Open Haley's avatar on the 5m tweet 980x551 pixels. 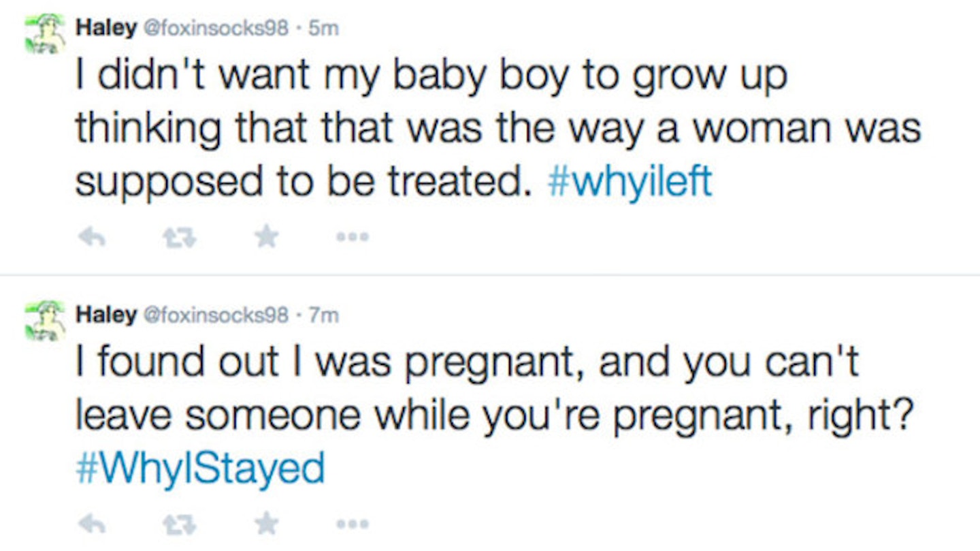pyautogui.click(x=45, y=34)
